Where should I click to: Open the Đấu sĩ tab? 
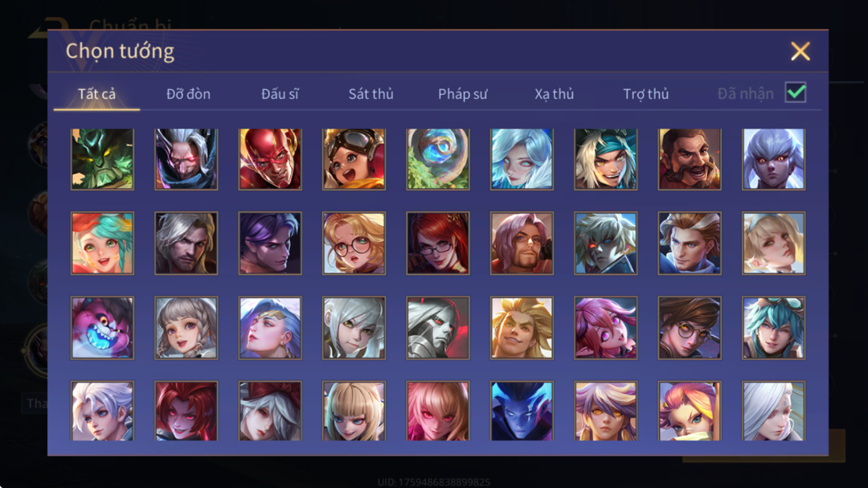click(280, 94)
